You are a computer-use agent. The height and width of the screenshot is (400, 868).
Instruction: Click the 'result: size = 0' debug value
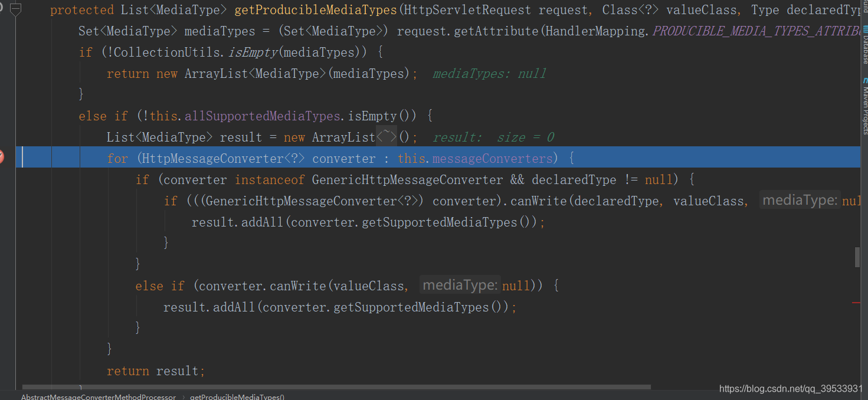click(493, 137)
